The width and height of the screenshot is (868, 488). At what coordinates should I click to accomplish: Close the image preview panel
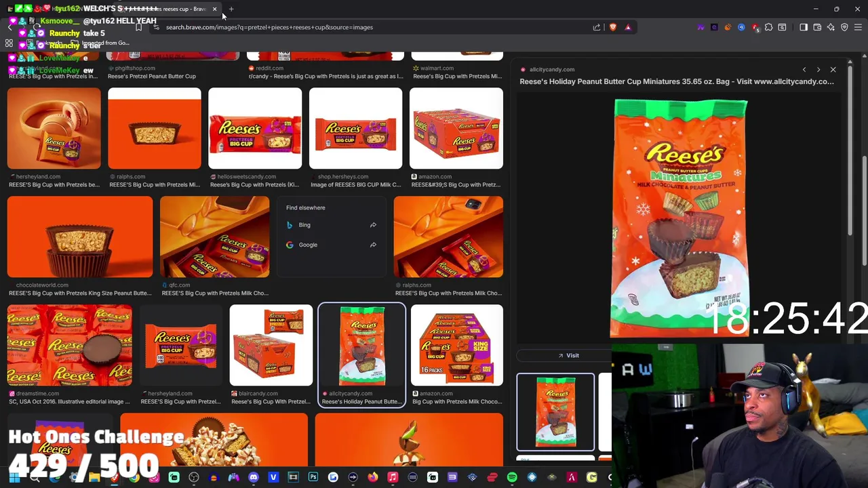[833, 69]
